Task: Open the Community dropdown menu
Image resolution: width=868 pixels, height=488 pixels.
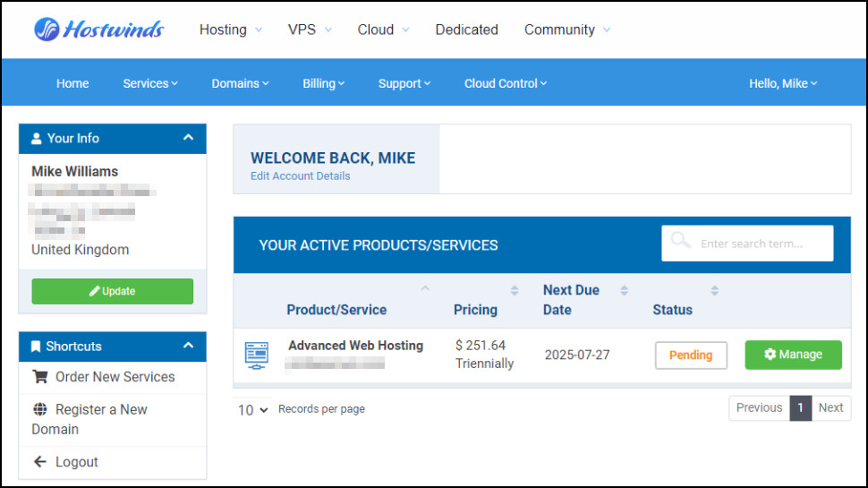Action: click(567, 30)
